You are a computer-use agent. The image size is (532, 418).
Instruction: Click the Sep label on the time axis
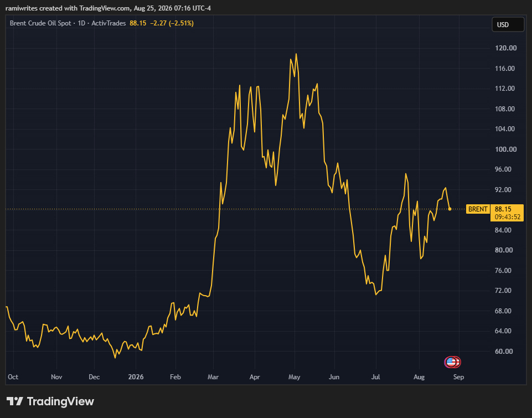tap(459, 377)
